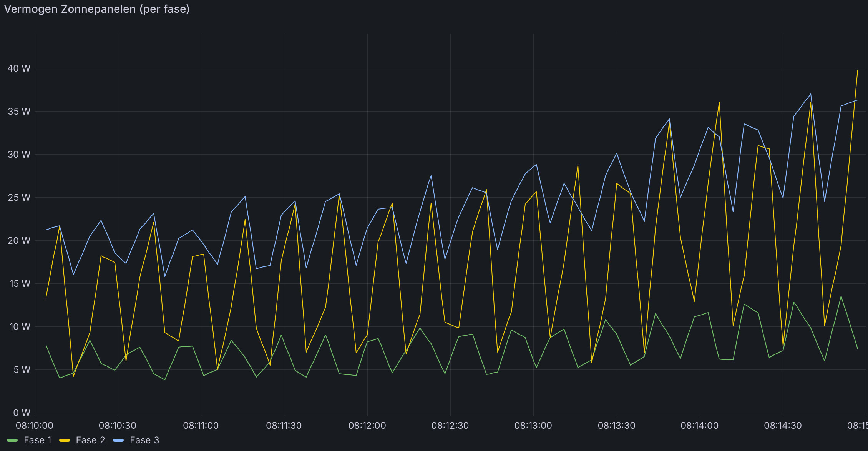The width and height of the screenshot is (868, 451).
Task: Click the yellow Fase 2 color swatch
Action: [x=65, y=440]
